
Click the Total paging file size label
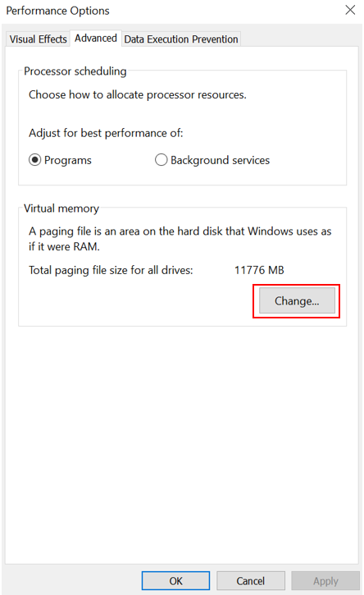click(x=111, y=270)
